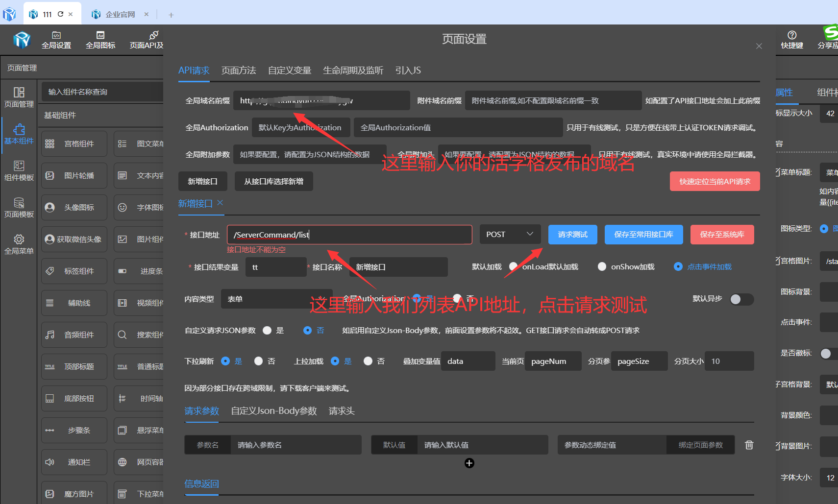The height and width of the screenshot is (504, 838).
Task: Pick the 通知栏 notice bar component
Action: pyautogui.click(x=74, y=462)
